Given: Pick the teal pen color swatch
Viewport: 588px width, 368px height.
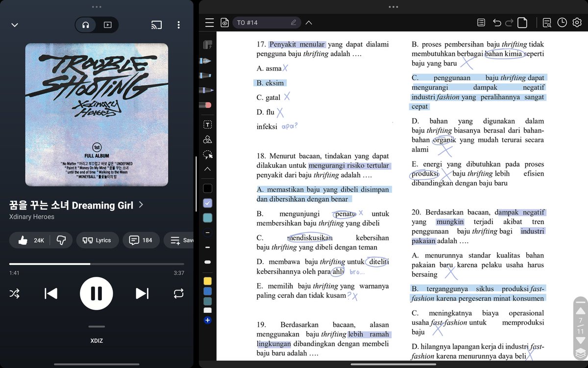Looking at the screenshot, I should pos(207,218).
